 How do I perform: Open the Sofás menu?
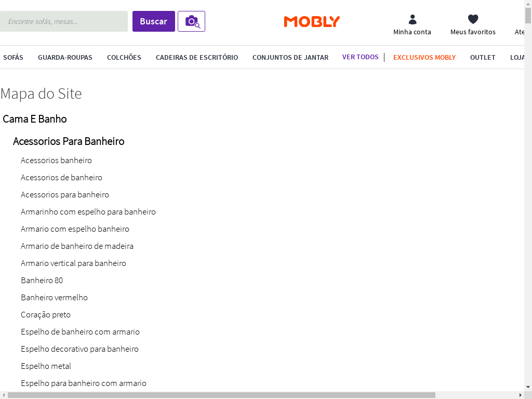(x=13, y=58)
